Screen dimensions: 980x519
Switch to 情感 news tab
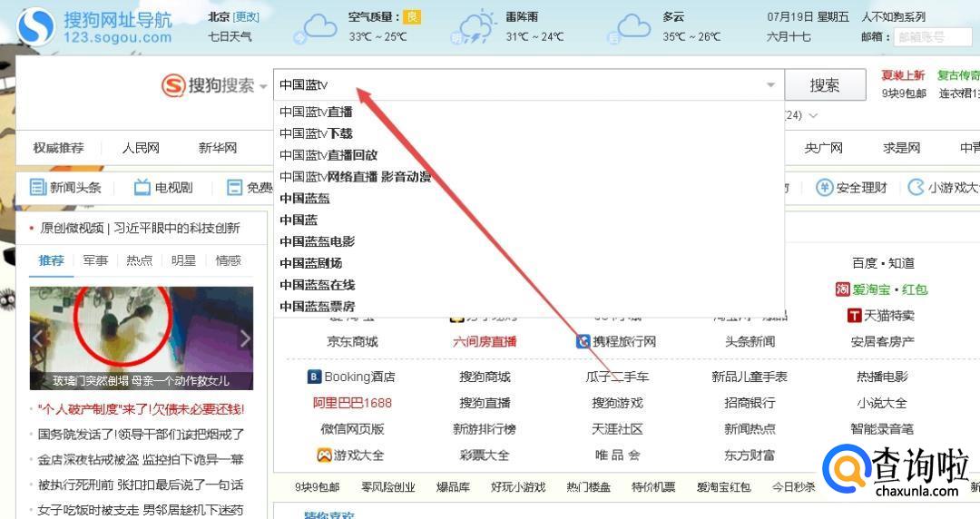pyautogui.click(x=228, y=260)
